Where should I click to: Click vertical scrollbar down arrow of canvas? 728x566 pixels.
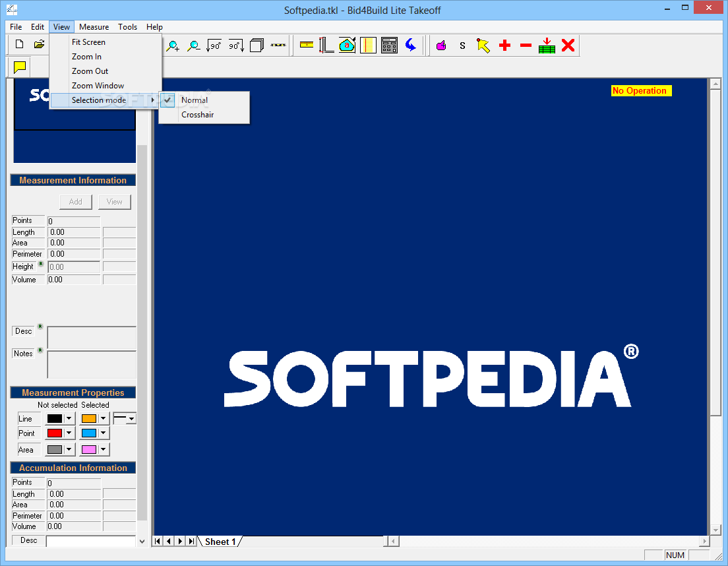[x=715, y=530]
